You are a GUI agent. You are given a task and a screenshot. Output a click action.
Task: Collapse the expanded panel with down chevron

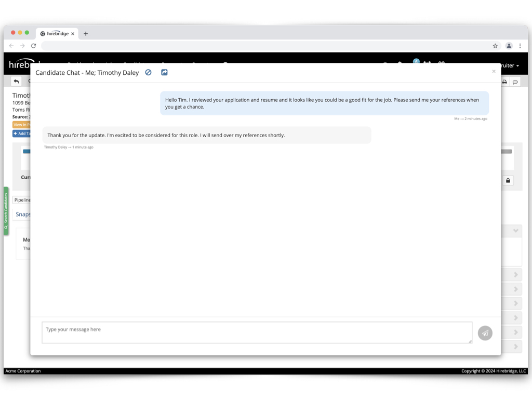(x=515, y=231)
